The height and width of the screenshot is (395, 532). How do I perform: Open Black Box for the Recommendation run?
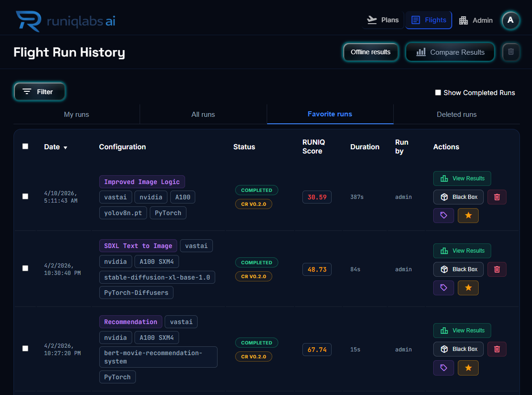(x=458, y=349)
